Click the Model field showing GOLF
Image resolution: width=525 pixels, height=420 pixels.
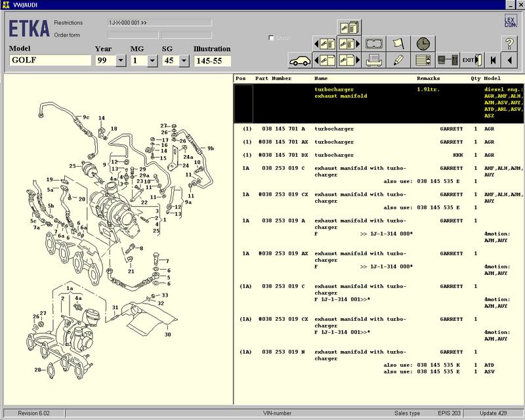51,60
